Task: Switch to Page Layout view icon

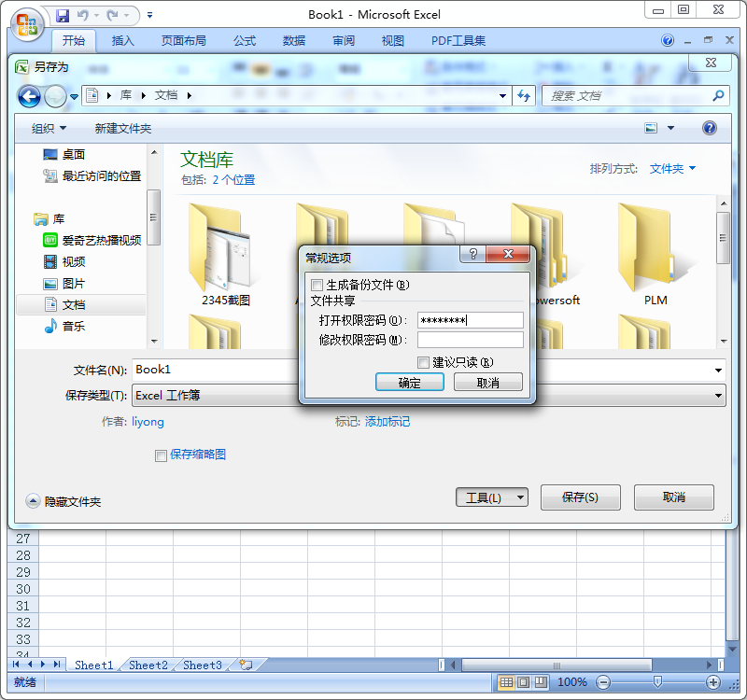Action: click(523, 682)
